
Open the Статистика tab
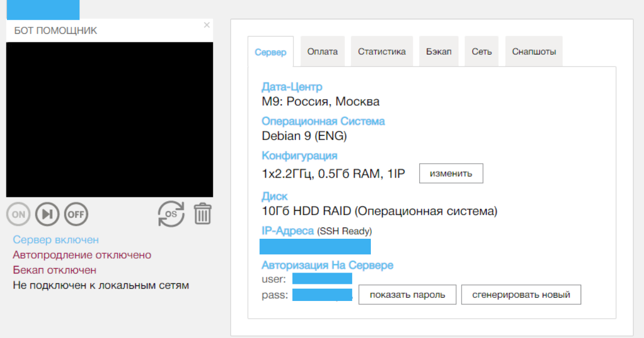point(382,50)
